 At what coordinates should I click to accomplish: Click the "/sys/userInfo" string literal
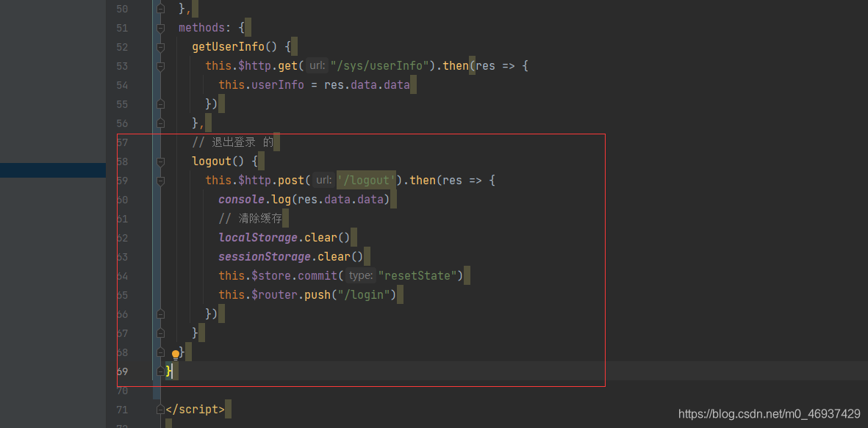point(380,66)
